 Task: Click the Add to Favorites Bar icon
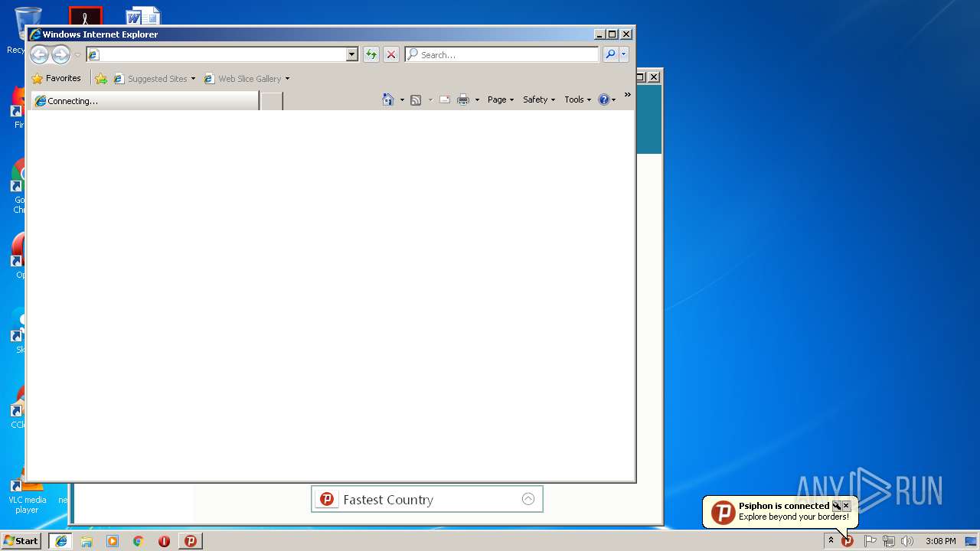[x=101, y=78]
